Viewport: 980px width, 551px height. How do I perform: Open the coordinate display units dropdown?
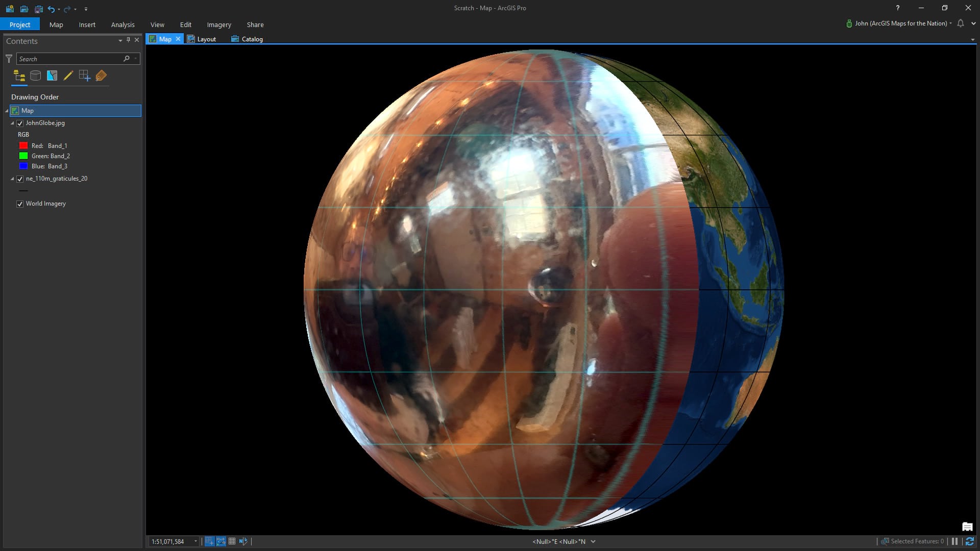point(593,541)
